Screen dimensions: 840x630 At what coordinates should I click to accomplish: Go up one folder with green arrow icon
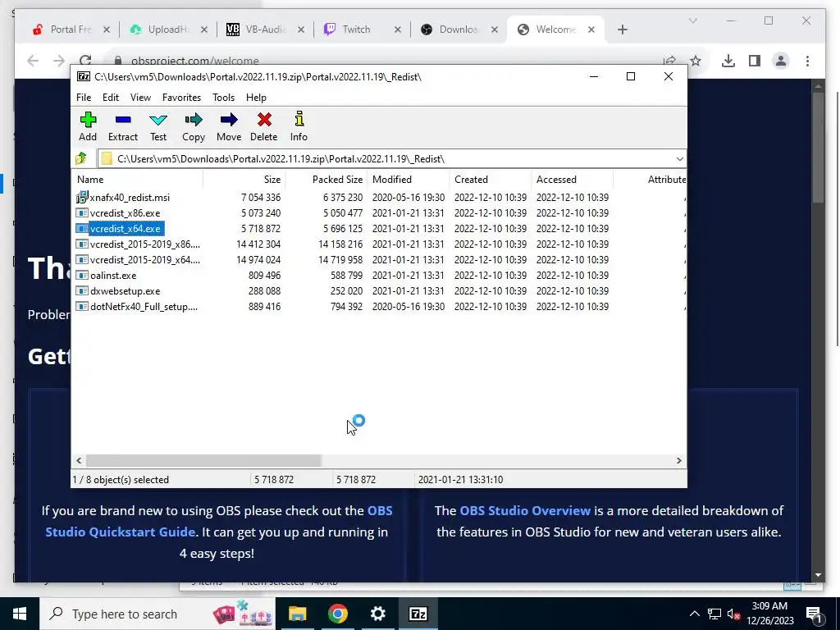[81, 158]
